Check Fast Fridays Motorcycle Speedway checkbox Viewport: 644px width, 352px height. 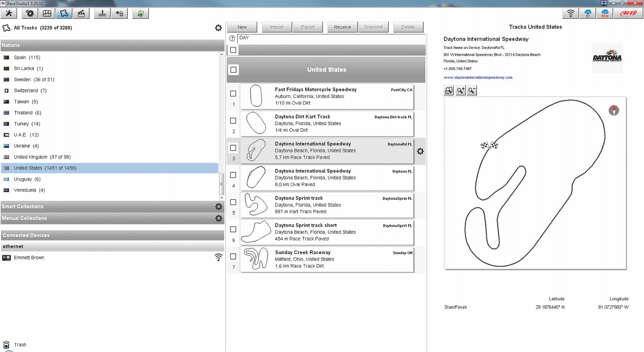pyautogui.click(x=233, y=93)
